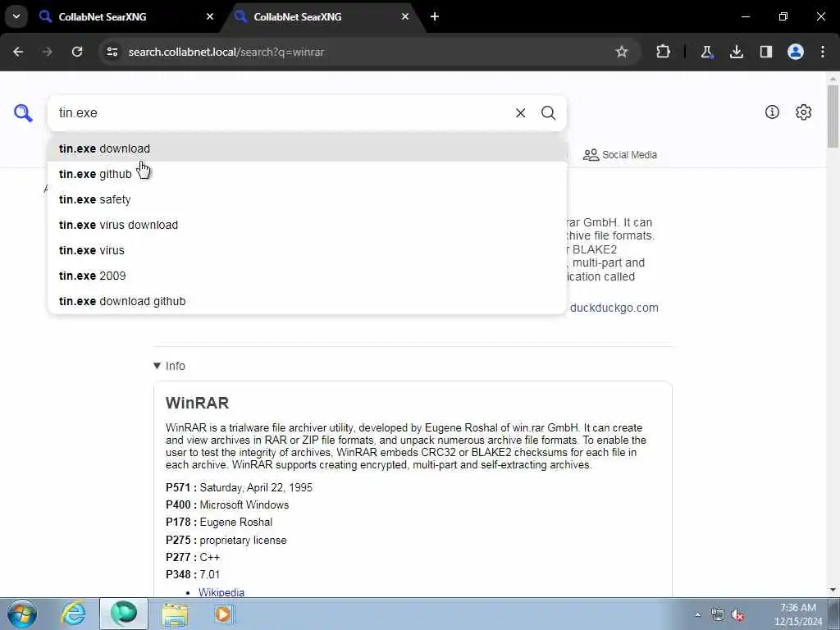
Task: Choose suggestion 'tin.exe virus download'
Action: point(307,225)
